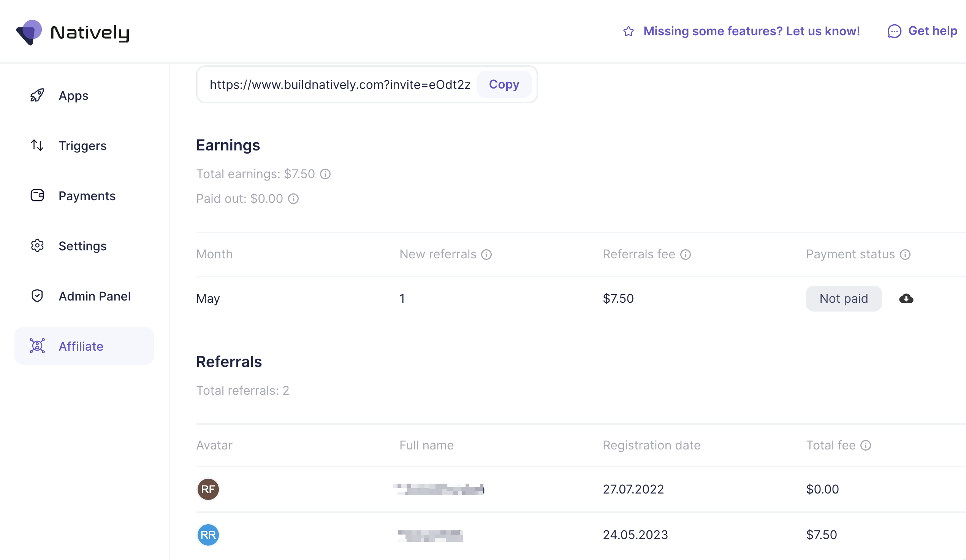Click the Payment status info icon
The height and width of the screenshot is (560, 966).
(905, 255)
